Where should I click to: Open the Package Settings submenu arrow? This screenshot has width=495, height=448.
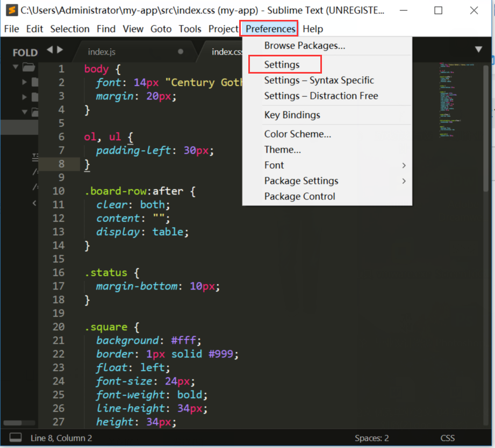[x=404, y=181]
